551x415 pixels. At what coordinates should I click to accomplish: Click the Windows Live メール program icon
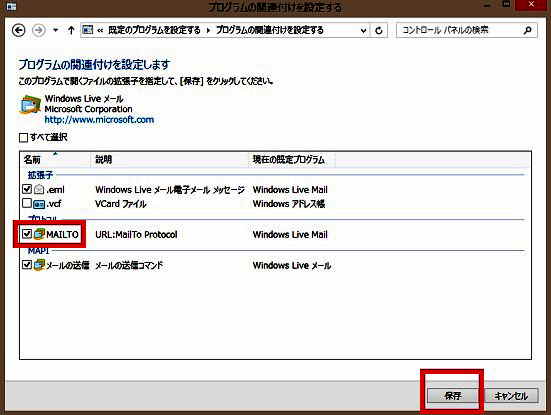[x=30, y=104]
